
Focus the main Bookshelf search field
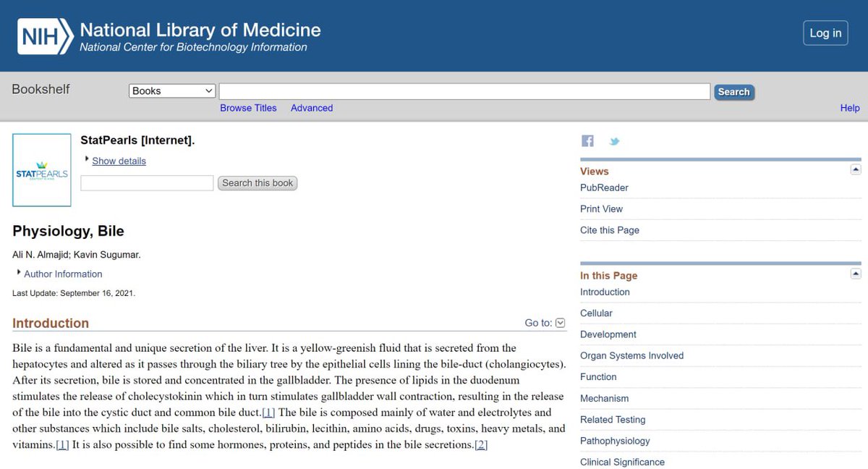pyautogui.click(x=464, y=91)
